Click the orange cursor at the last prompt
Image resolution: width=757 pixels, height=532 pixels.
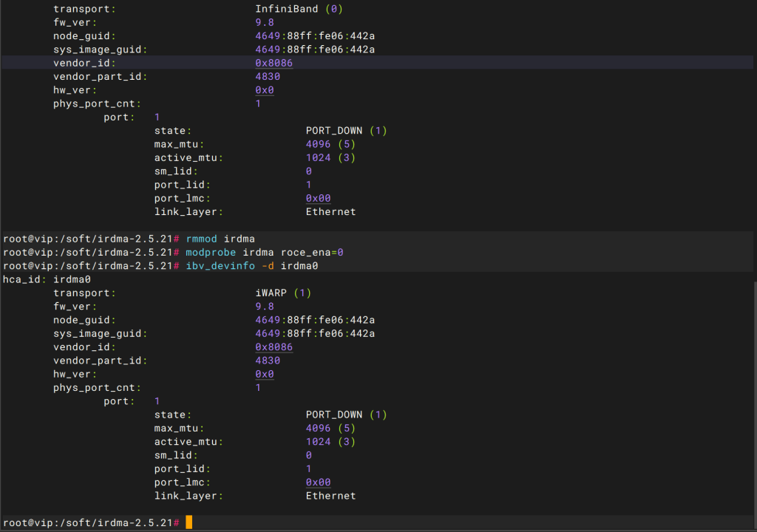(189, 522)
